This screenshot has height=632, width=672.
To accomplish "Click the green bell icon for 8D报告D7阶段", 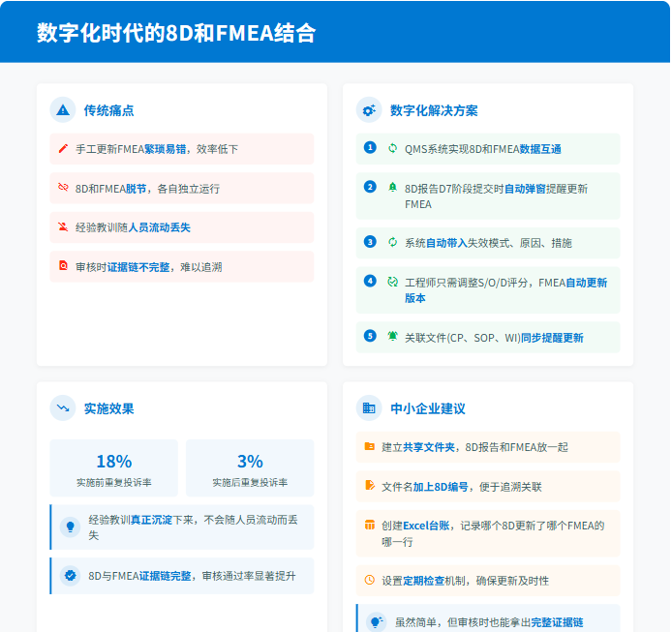I will point(392,187).
